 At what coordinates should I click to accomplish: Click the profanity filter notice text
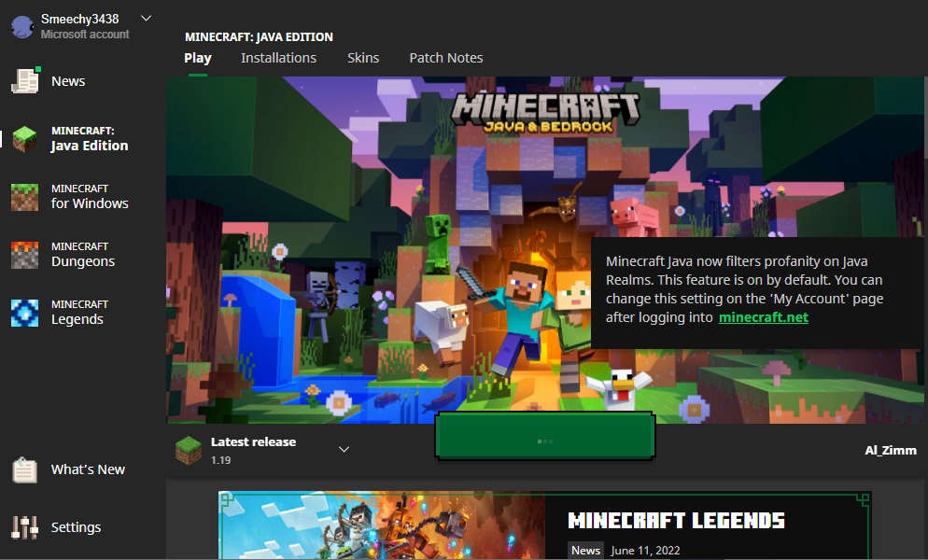coord(744,289)
